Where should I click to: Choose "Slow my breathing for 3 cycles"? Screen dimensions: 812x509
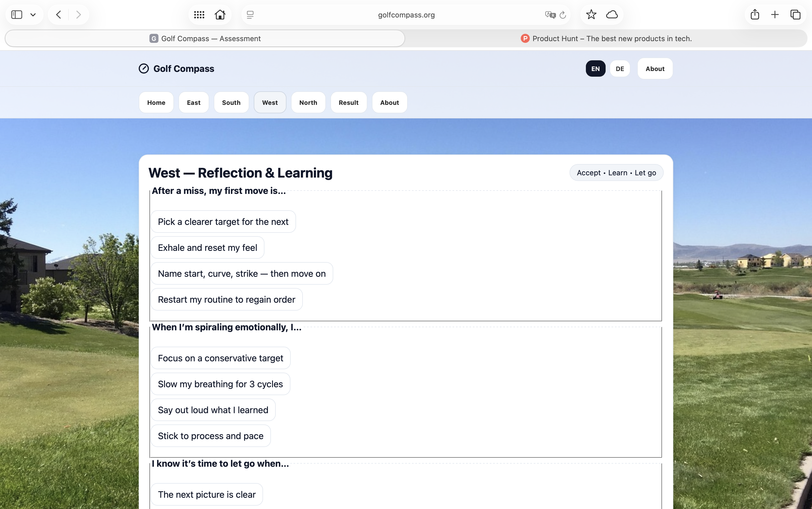click(x=220, y=384)
